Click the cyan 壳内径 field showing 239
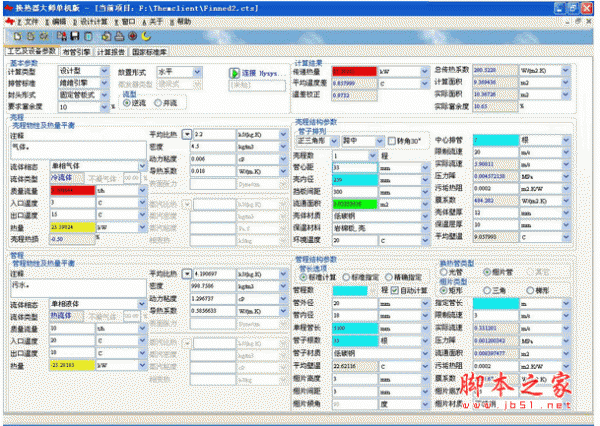Image resolution: width=600 pixels, height=426 pixels. click(355, 180)
